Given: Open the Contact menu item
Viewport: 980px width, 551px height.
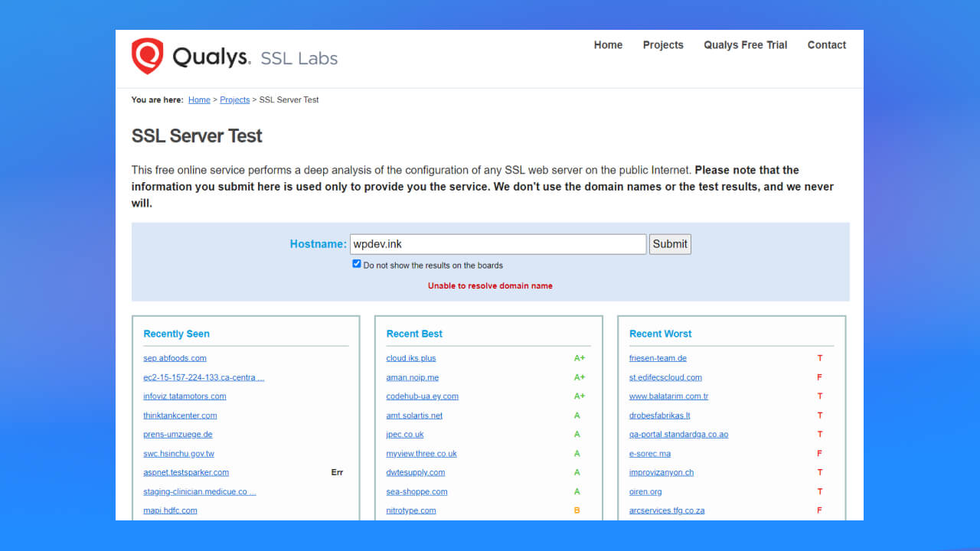Looking at the screenshot, I should [x=827, y=45].
